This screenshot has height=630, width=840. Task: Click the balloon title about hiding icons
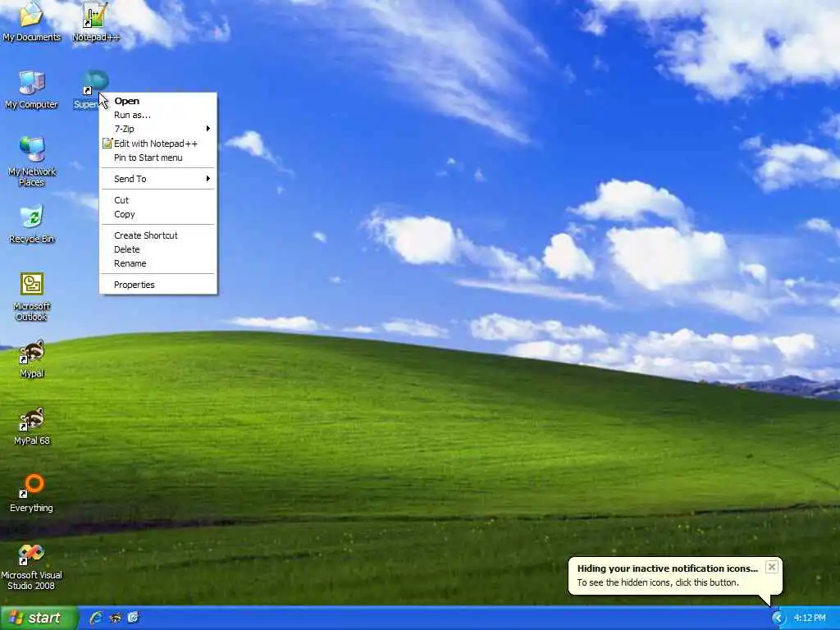668,568
